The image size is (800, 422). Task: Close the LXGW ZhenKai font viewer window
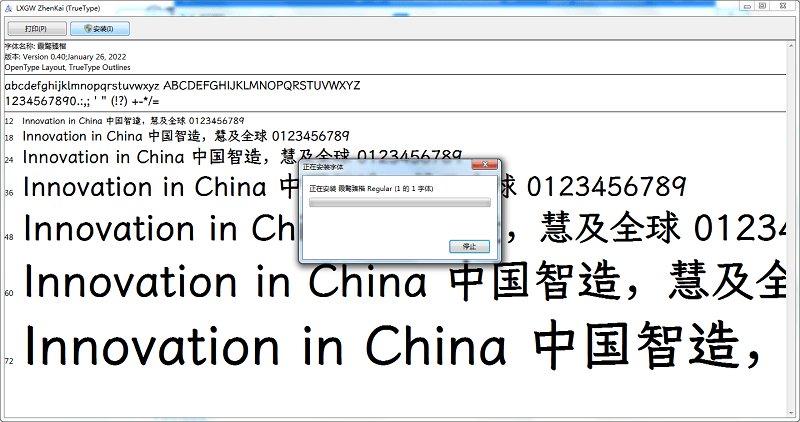click(x=783, y=6)
